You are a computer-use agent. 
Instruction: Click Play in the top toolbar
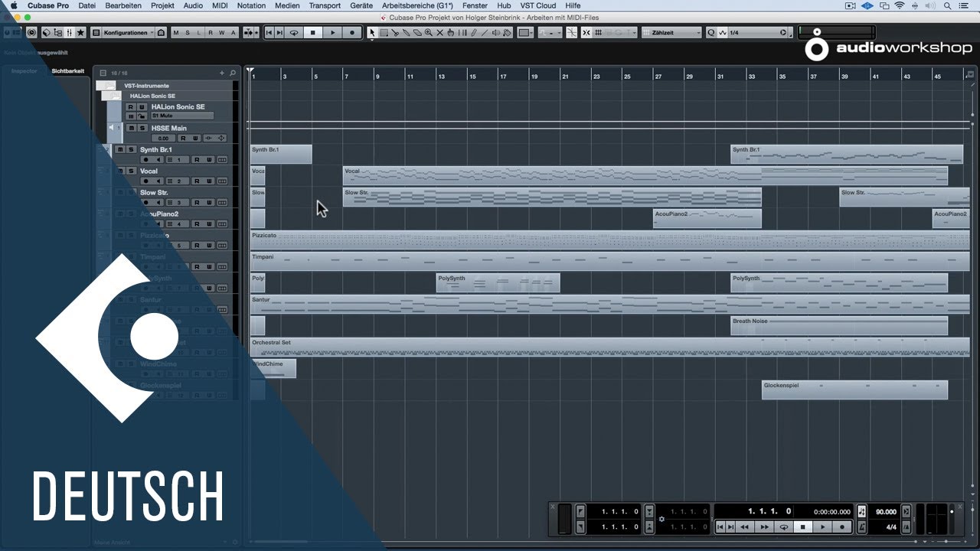pos(332,33)
